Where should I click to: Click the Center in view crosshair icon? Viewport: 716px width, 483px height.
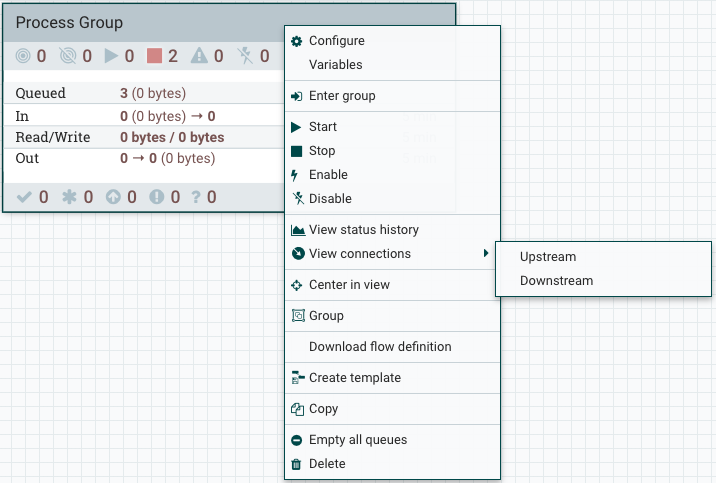[297, 285]
